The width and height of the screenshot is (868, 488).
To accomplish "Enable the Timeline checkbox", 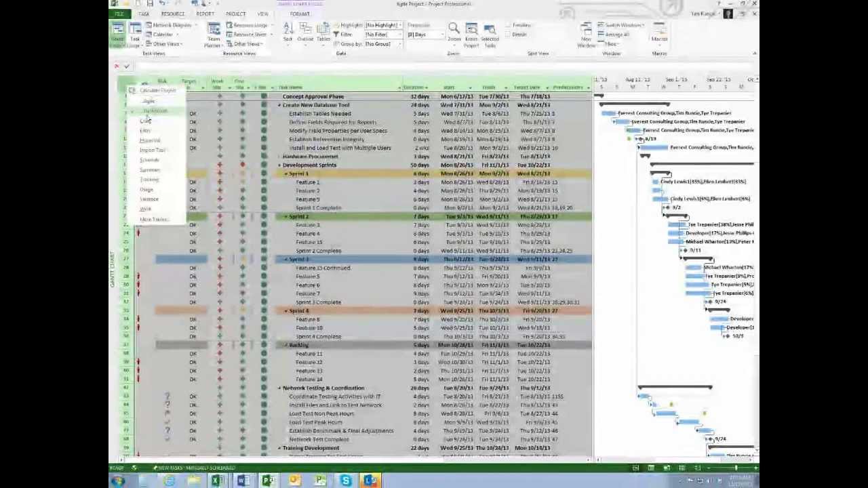I will (508, 25).
